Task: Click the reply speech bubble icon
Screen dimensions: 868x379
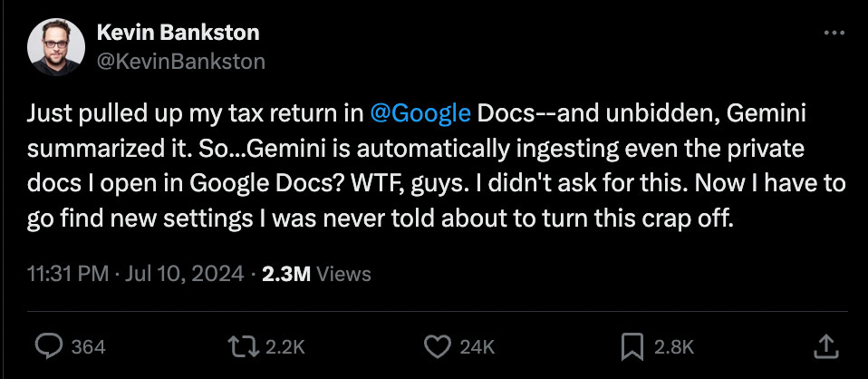Action: (48, 345)
